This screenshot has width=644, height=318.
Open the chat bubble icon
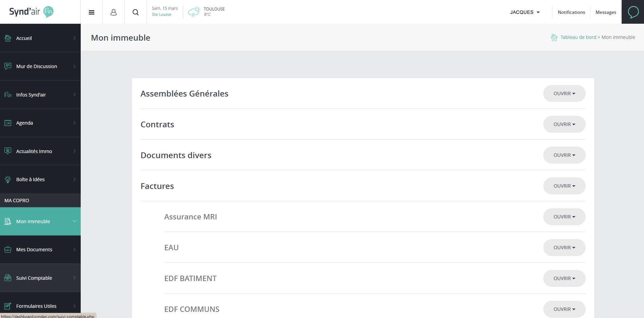tap(633, 12)
